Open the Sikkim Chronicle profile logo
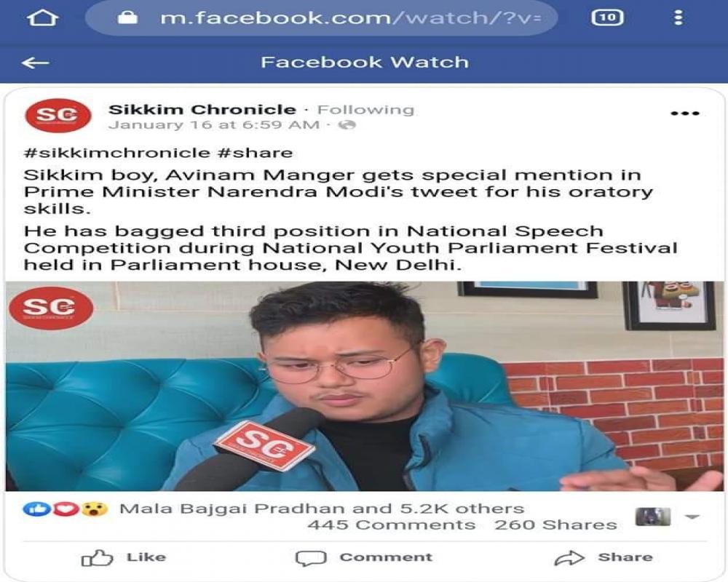Image resolution: width=728 pixels, height=582 pixels. [x=58, y=116]
